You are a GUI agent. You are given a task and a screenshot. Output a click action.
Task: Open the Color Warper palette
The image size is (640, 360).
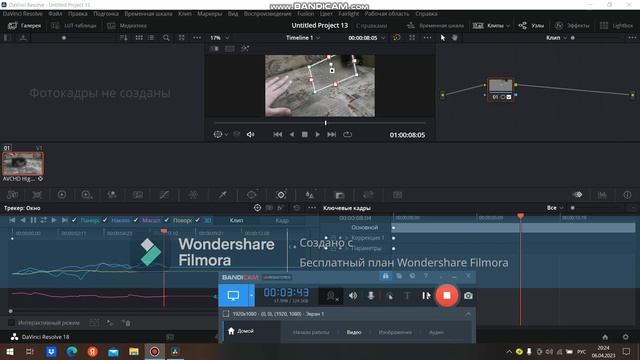193,195
